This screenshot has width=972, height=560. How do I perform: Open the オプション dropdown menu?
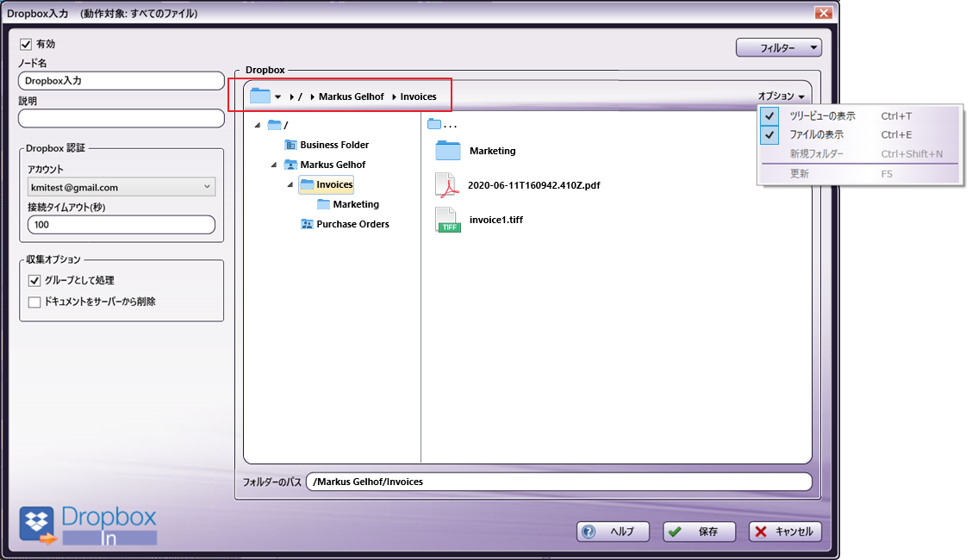[781, 96]
